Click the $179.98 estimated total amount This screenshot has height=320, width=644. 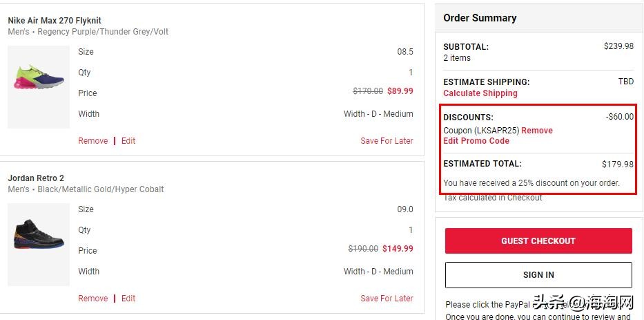(617, 164)
